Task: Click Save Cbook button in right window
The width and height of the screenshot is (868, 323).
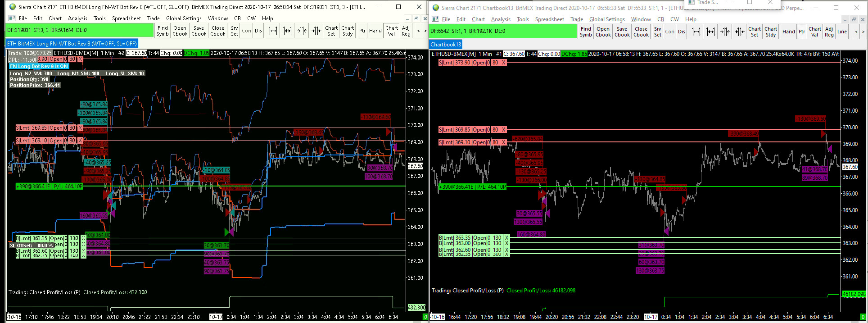Action: 622,32
